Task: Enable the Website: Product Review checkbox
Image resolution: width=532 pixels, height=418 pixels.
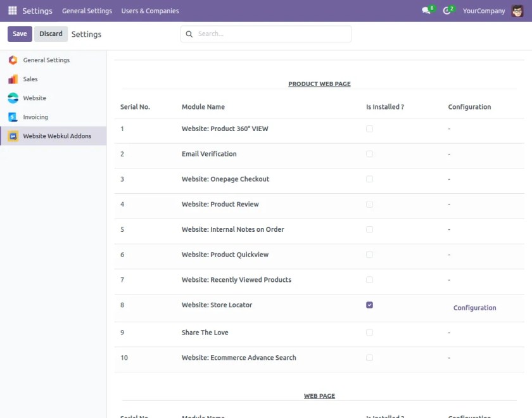Action: point(369,204)
